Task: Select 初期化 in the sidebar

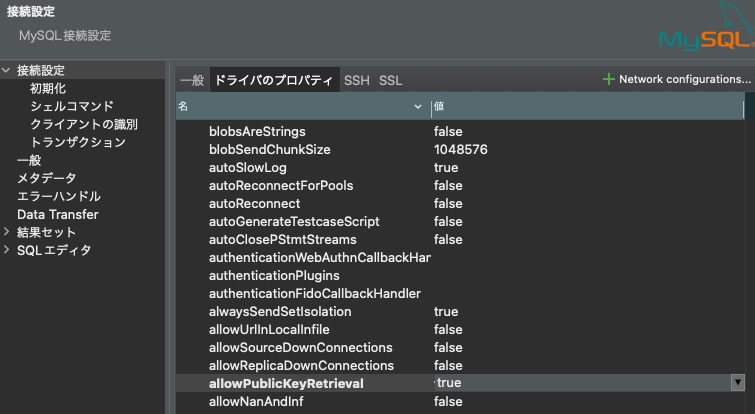Action: [48, 89]
